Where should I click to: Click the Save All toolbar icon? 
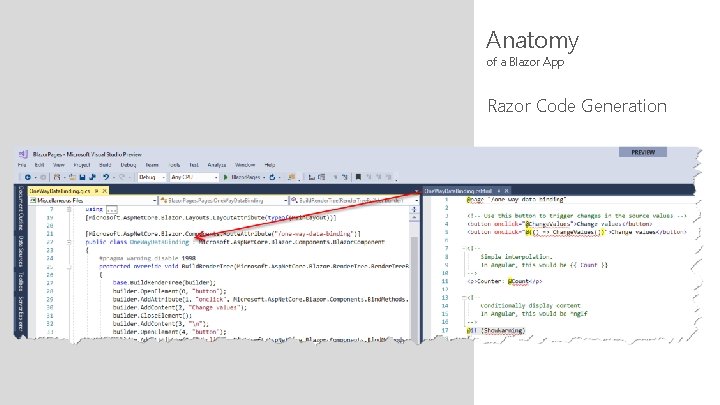coord(92,177)
